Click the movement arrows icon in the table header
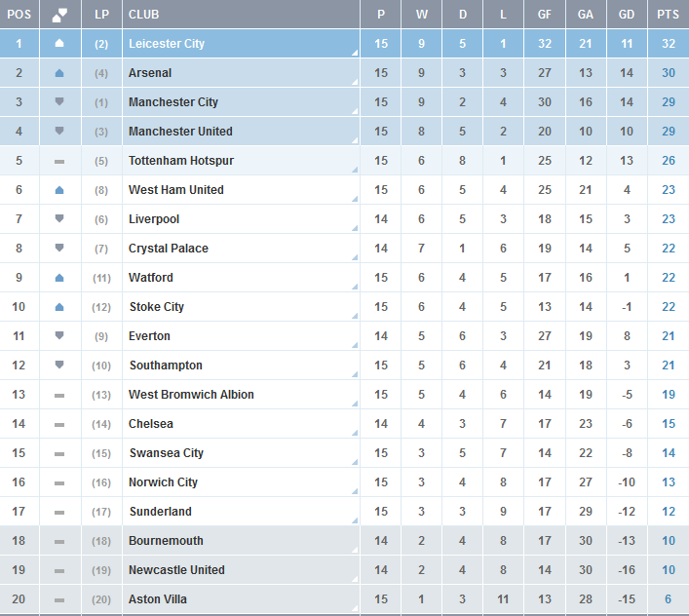The height and width of the screenshot is (616, 689). (x=59, y=15)
